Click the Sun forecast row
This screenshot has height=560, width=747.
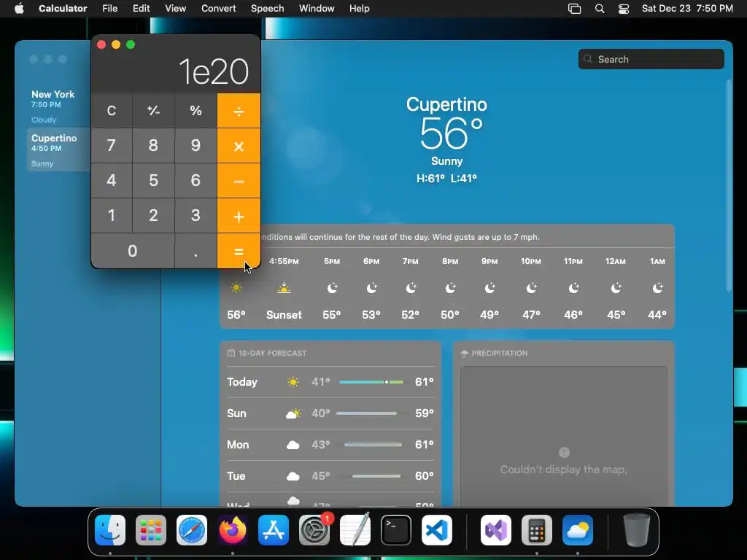(x=330, y=413)
